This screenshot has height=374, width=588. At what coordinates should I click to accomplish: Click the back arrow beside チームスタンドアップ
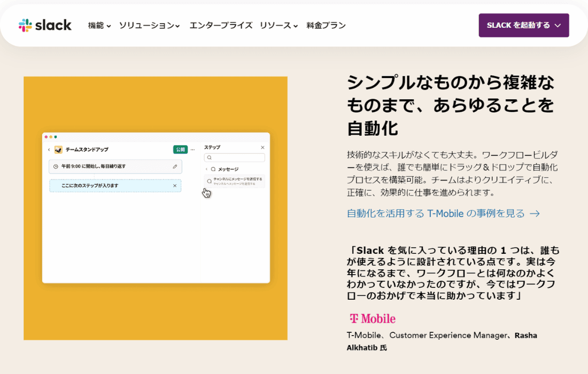click(49, 150)
